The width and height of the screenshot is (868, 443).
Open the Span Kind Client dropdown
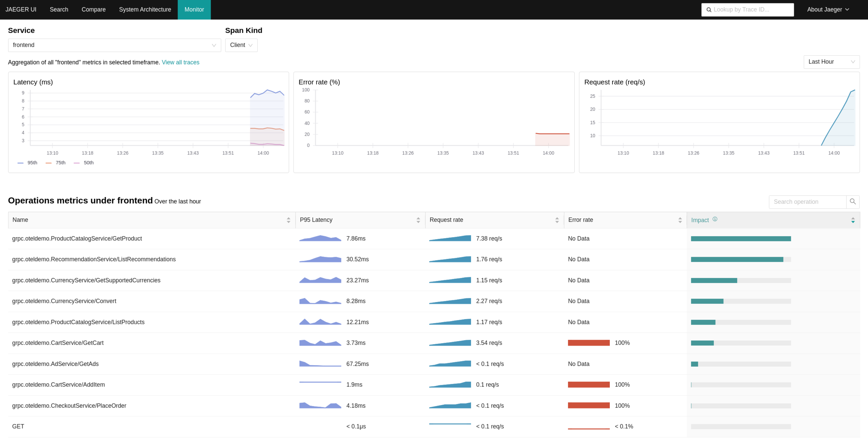pyautogui.click(x=241, y=45)
